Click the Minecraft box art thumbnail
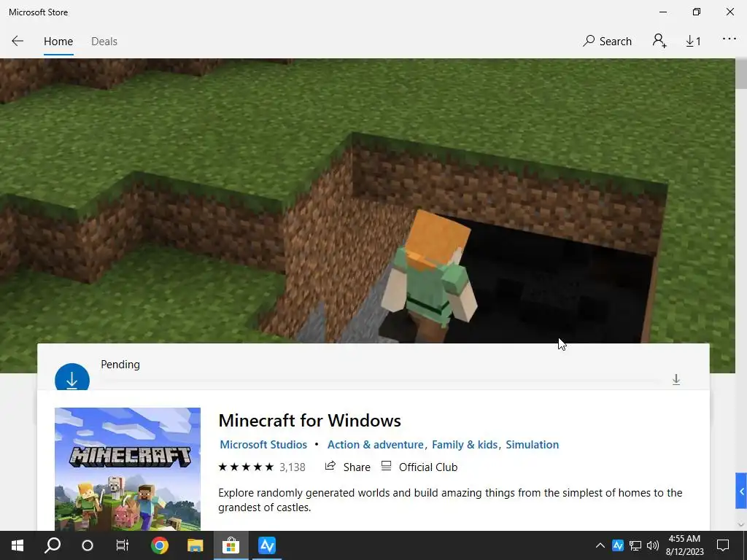The image size is (747, 560). (x=128, y=469)
